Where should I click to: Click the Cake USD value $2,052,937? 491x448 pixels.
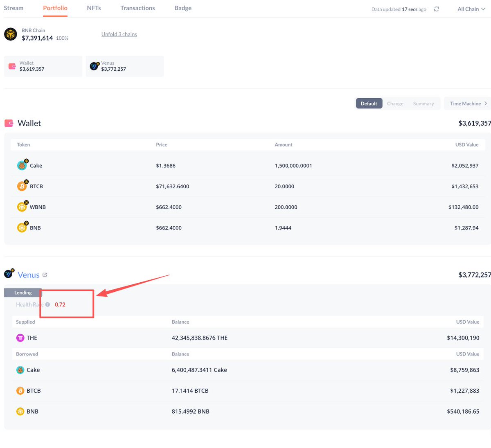coord(465,166)
